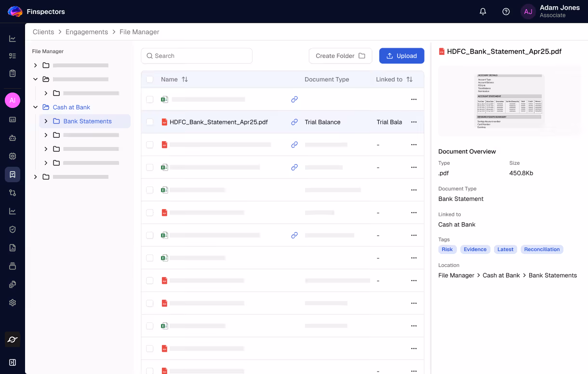588x374 pixels.
Task: Click PDF icon in the HDFC_Bank_Statement_Apr25.pdf table row
Action: (x=164, y=122)
